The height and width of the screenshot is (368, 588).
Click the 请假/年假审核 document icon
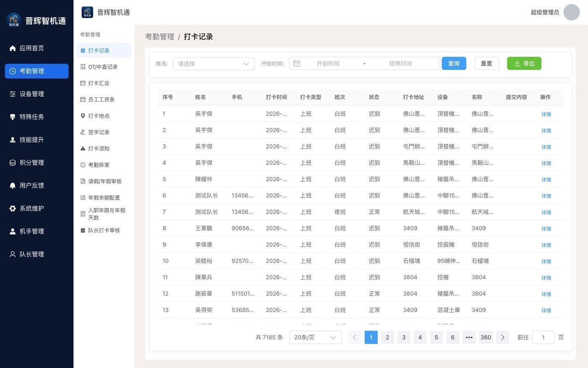tap(83, 181)
